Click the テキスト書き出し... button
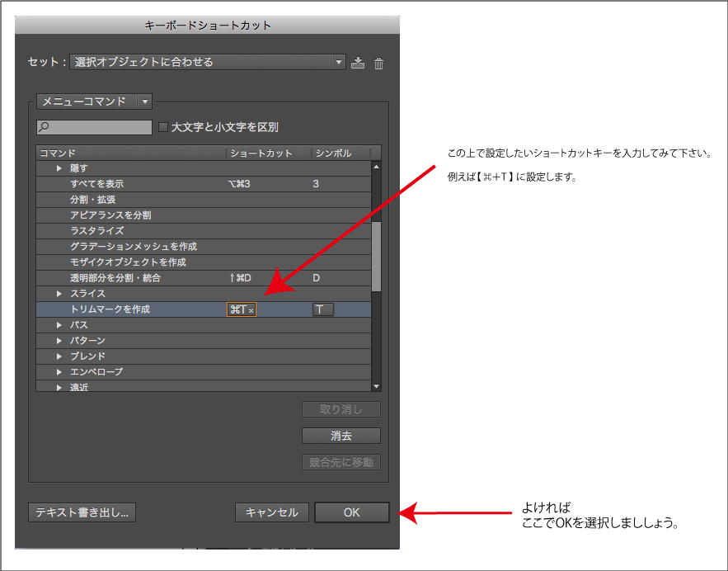This screenshot has height=571, width=728. click(82, 512)
